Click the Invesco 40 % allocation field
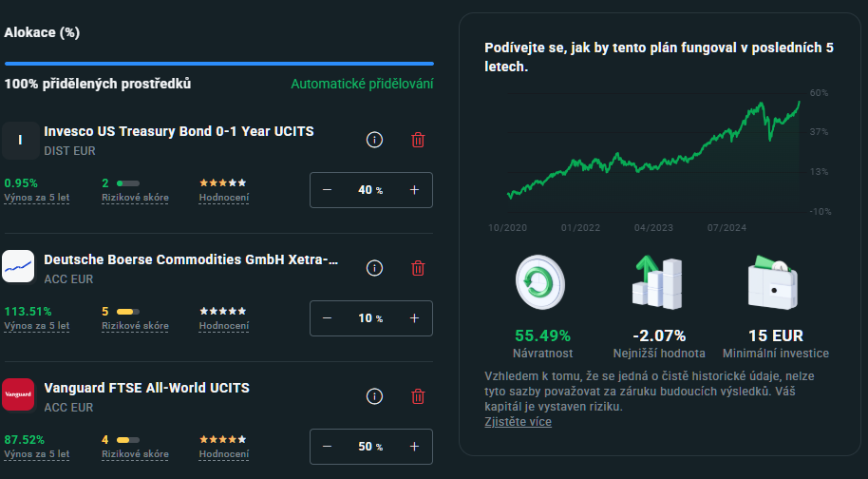The image size is (868, 479). (x=370, y=190)
